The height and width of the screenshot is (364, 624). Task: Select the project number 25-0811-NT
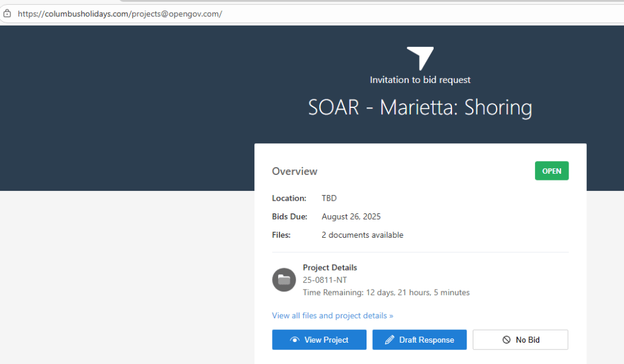click(326, 280)
